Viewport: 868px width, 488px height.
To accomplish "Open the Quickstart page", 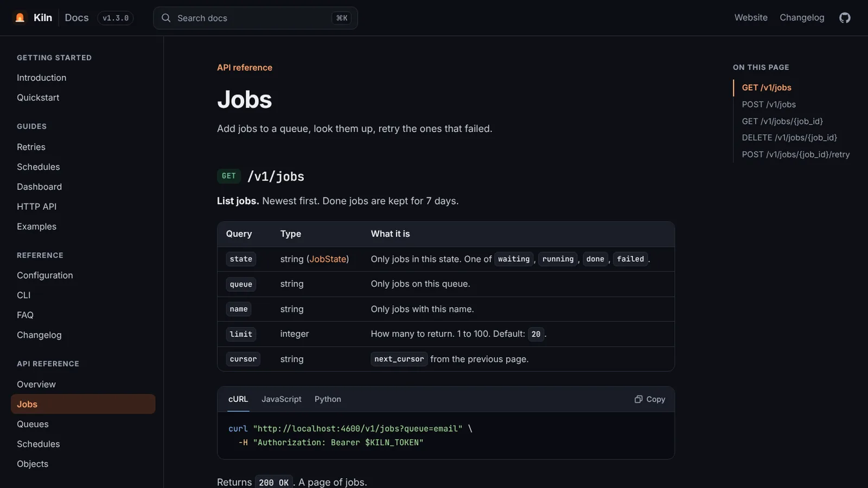I will (38, 98).
